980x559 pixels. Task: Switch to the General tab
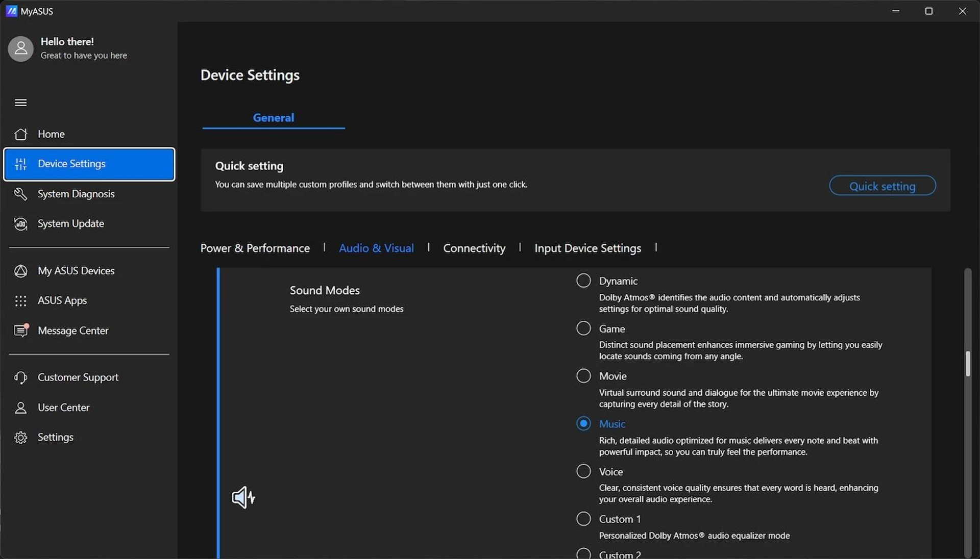tap(274, 118)
